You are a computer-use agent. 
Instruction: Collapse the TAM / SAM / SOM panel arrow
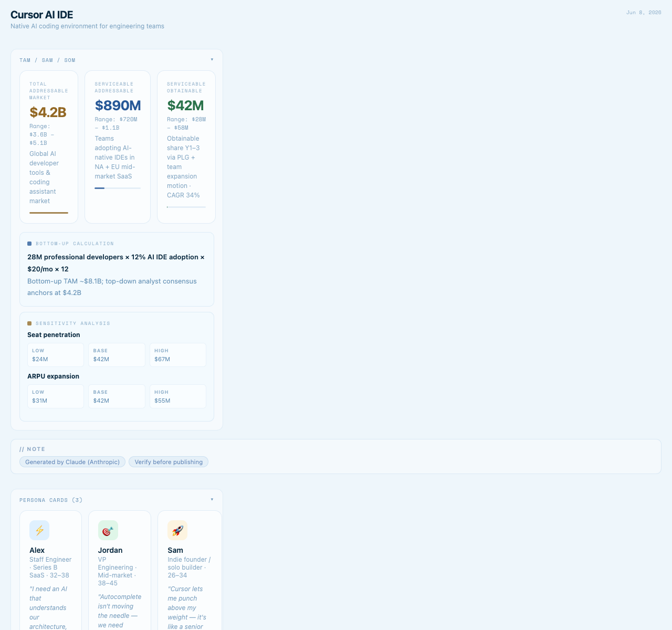tap(212, 59)
